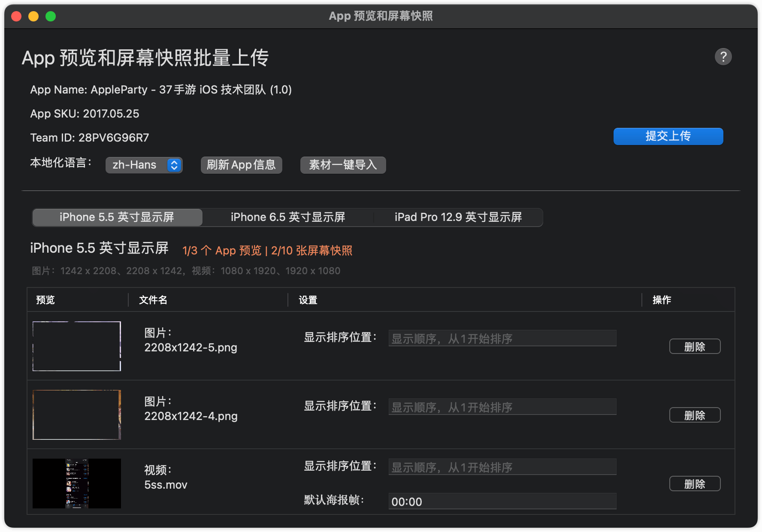Click the green zoom window button
The height and width of the screenshot is (532, 762).
(x=50, y=16)
